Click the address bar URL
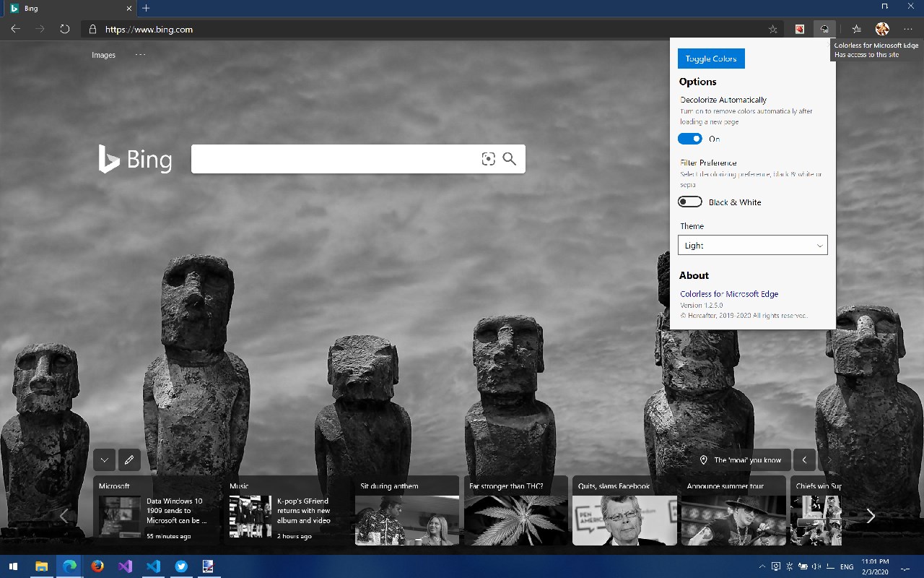 click(149, 30)
